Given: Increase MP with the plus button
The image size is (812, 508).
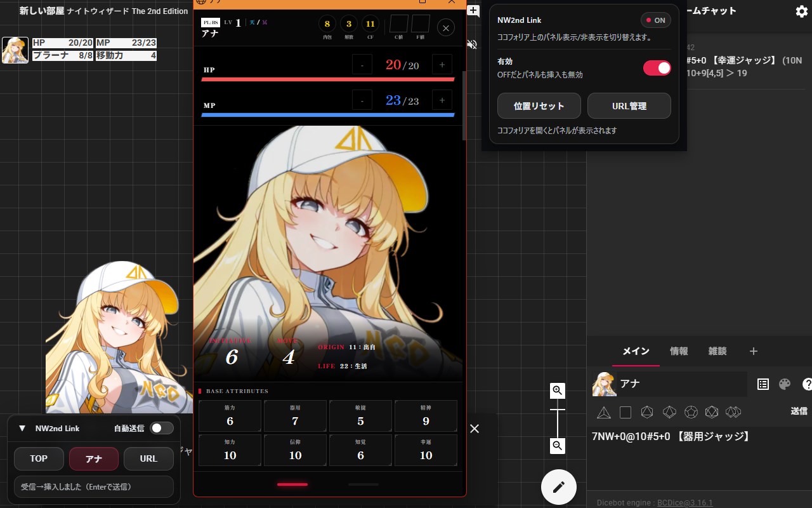Looking at the screenshot, I should 442,100.
